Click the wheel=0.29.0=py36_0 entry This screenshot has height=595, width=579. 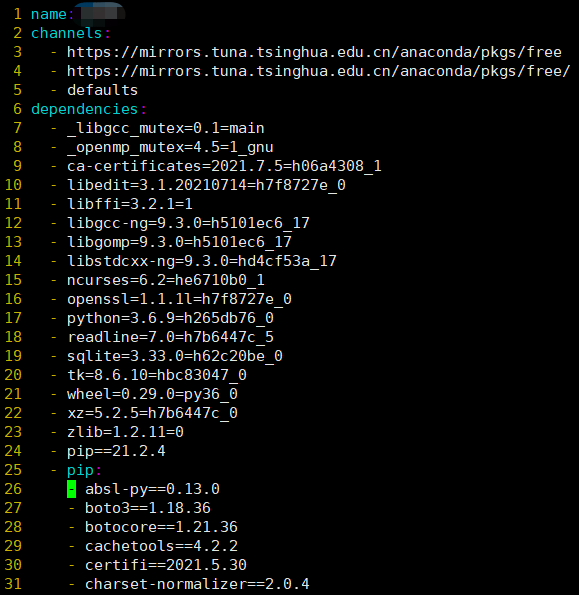pos(152,394)
